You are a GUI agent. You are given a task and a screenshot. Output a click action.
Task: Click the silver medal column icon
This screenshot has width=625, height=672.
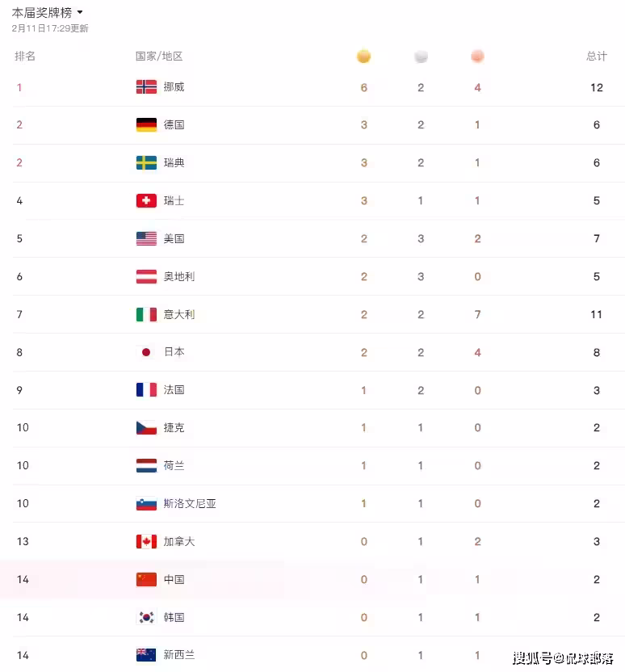(421, 57)
